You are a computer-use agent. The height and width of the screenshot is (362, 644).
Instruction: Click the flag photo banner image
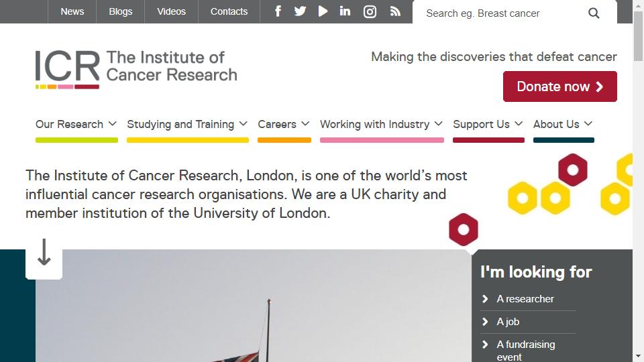(253, 306)
